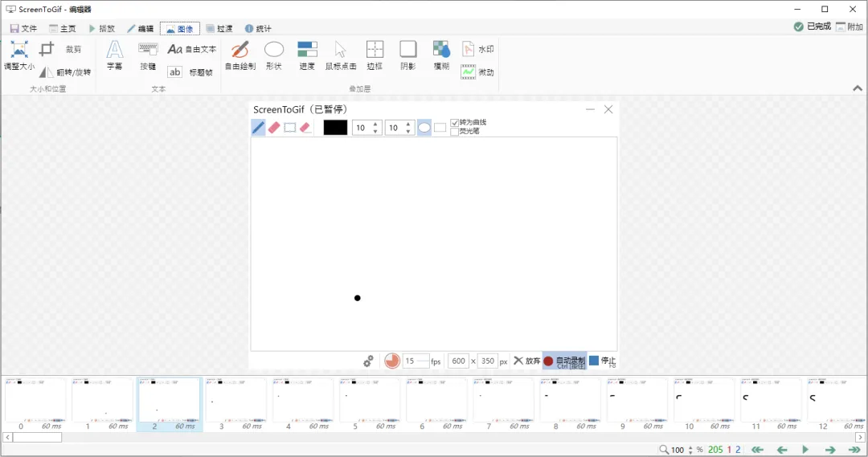This screenshot has width=868, height=457.
Task: Click the 自动录制 auto record button
Action: point(565,361)
